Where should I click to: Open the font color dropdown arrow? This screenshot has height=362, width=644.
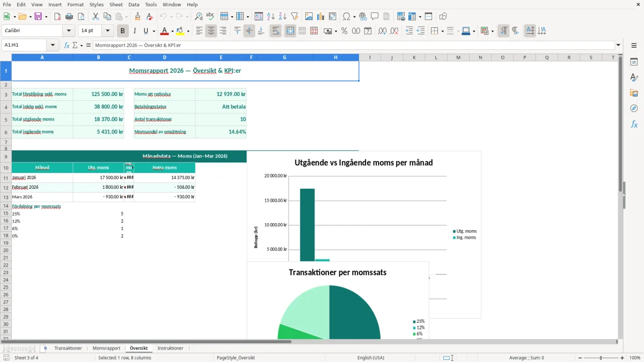pos(172,31)
